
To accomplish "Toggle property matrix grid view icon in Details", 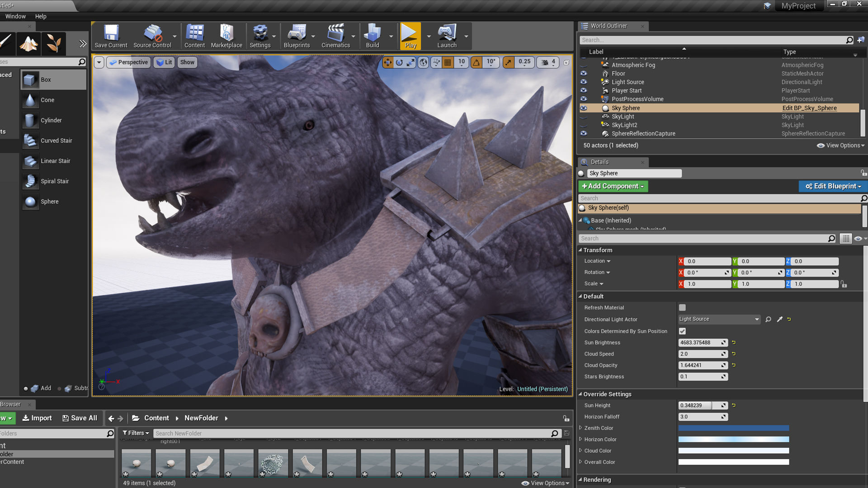I will tap(845, 239).
